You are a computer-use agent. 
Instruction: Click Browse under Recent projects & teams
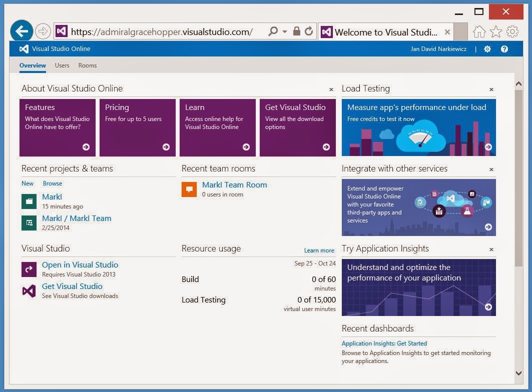coord(53,183)
